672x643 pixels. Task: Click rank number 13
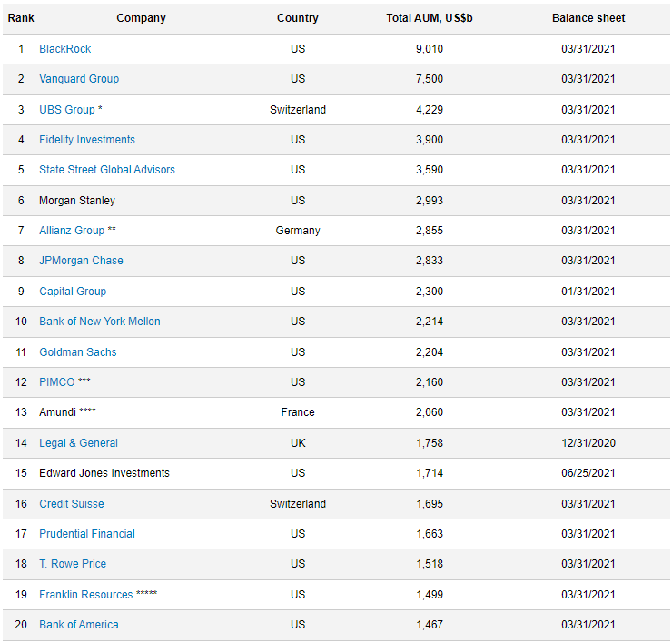[x=21, y=412]
